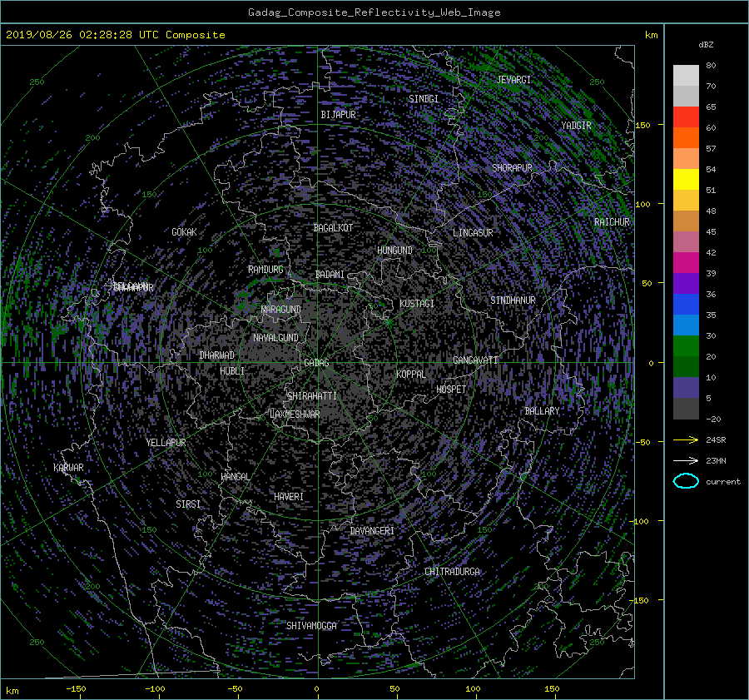Select the blue 35 dBZ color swatch

click(x=686, y=304)
